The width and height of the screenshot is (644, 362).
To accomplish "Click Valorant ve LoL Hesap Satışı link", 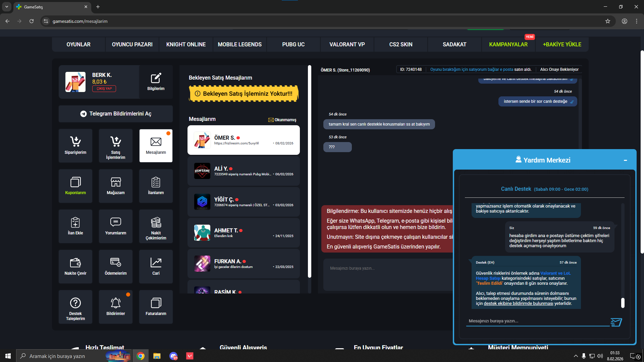I will [x=523, y=276].
